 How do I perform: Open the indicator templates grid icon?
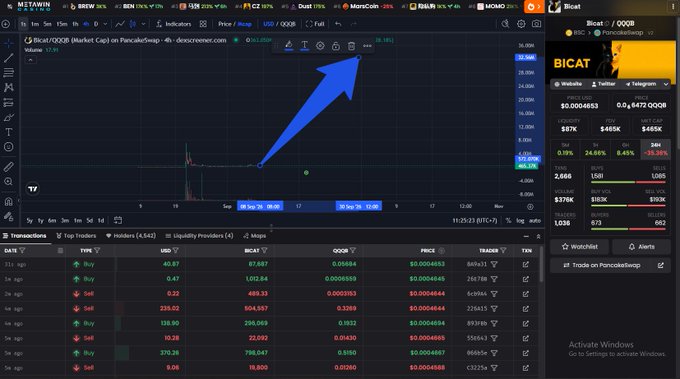203,24
